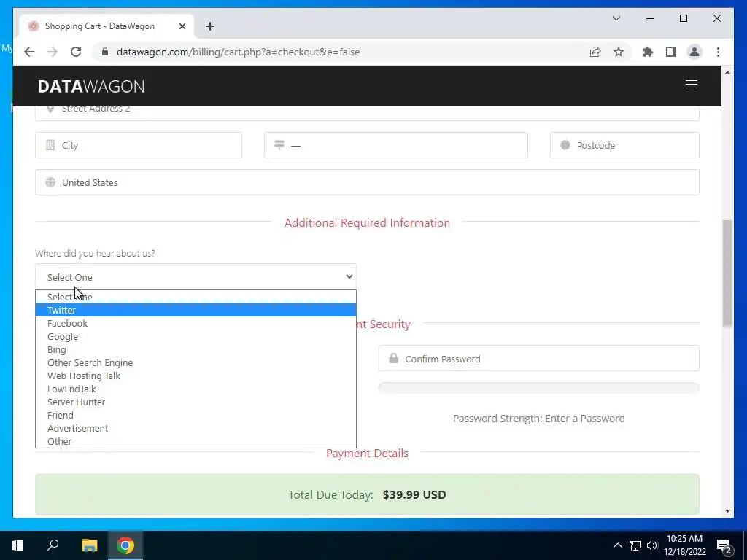
Task: Open the Chrome profile avatar
Action: 694,52
